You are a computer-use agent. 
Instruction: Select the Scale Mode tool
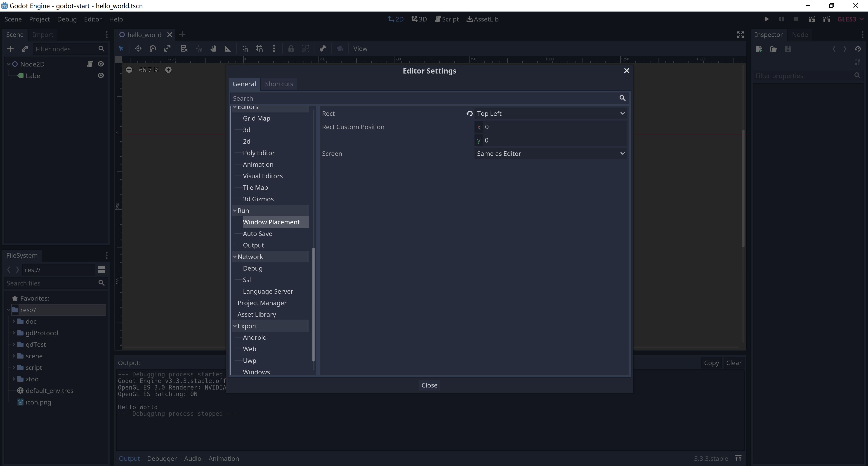click(x=167, y=49)
